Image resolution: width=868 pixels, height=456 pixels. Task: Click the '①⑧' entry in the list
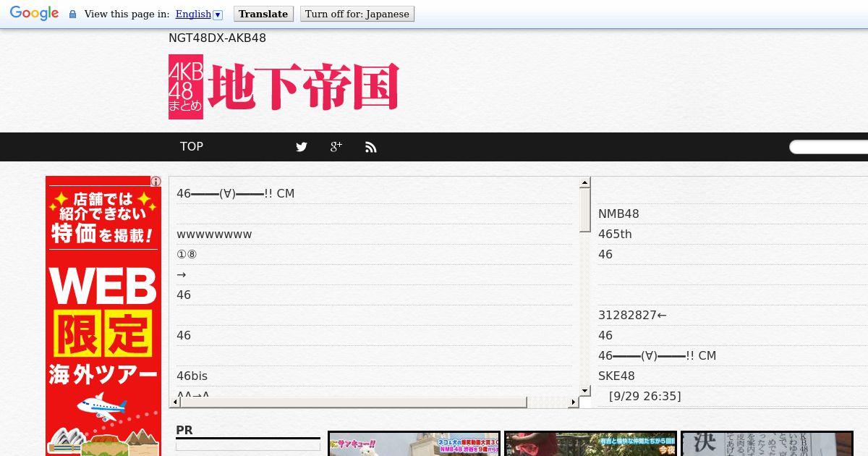point(187,254)
